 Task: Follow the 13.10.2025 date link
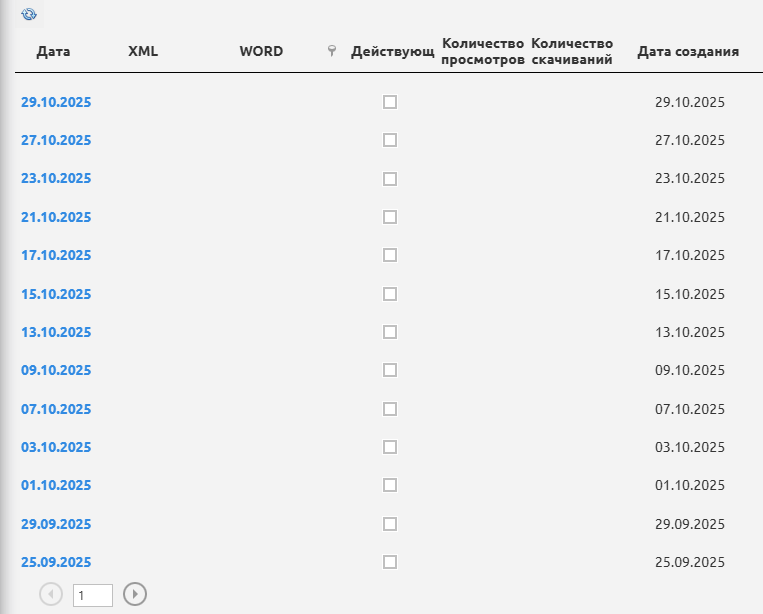tap(56, 332)
